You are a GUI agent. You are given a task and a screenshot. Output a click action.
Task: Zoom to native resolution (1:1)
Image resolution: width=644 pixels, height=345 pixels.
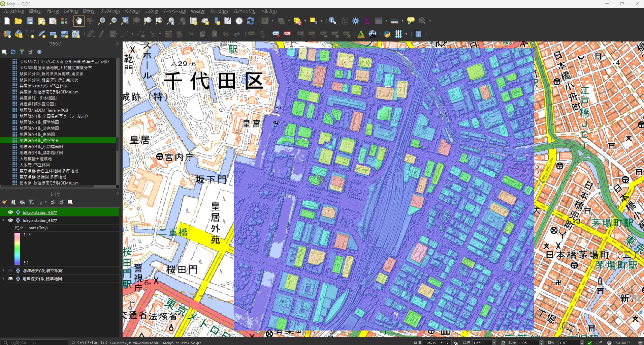(159, 21)
